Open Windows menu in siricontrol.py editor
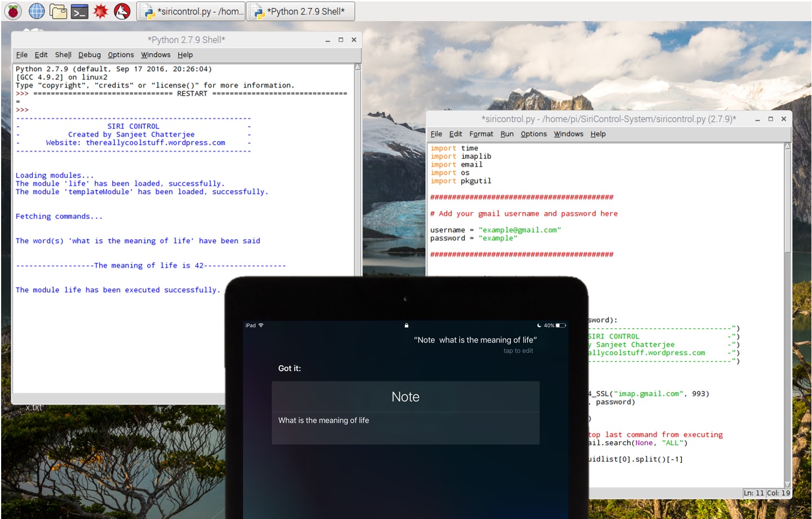The width and height of the screenshot is (812, 519). coord(568,134)
